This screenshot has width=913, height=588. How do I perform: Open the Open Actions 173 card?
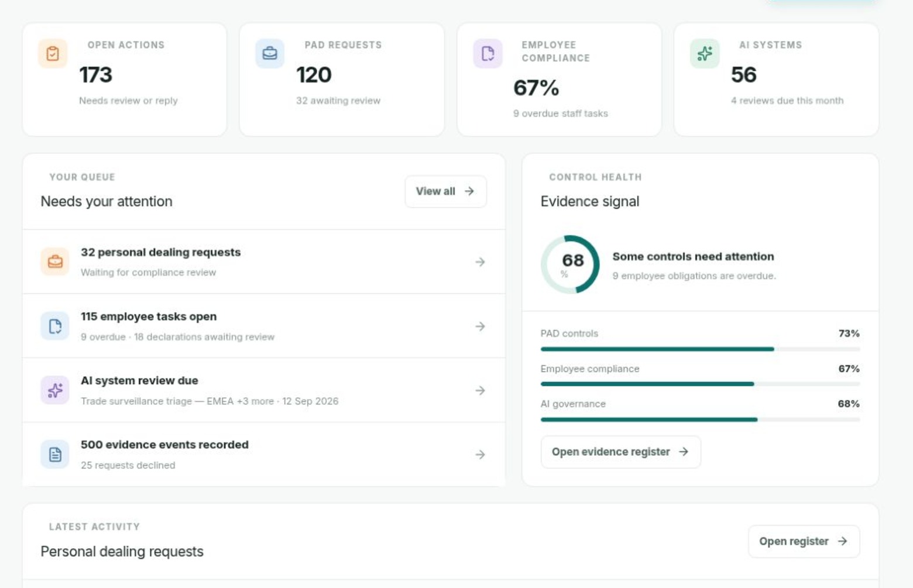pyautogui.click(x=125, y=80)
